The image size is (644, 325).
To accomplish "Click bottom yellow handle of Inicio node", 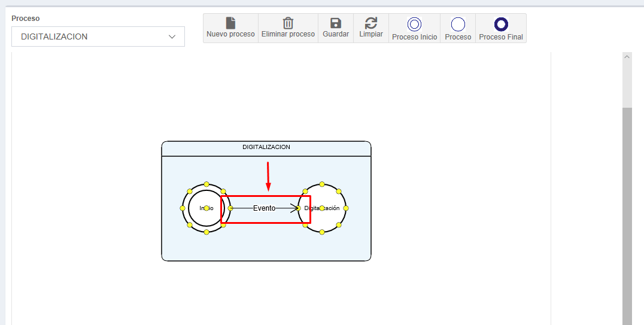I will click(x=206, y=232).
